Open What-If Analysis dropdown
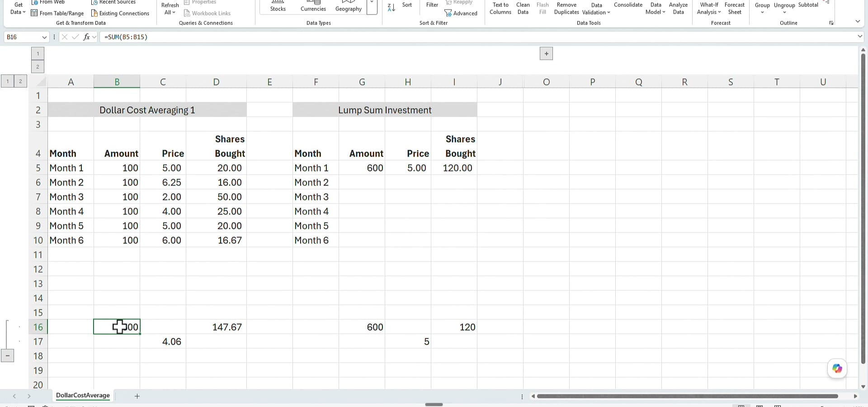 [x=709, y=8]
